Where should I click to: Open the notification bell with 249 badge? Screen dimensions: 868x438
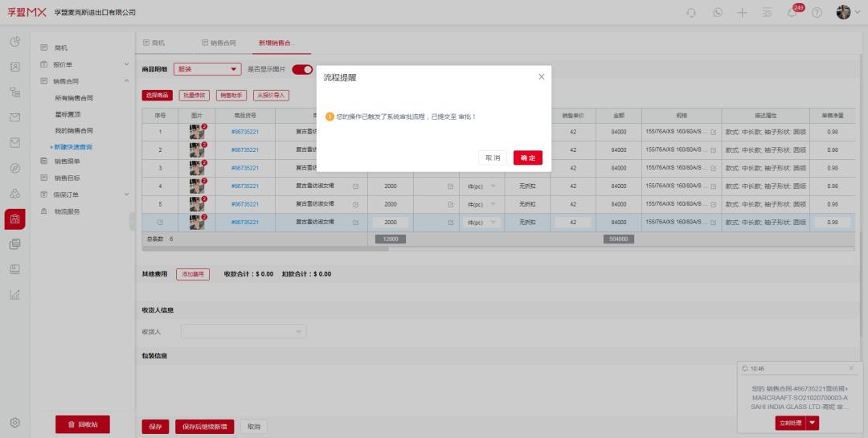point(792,12)
